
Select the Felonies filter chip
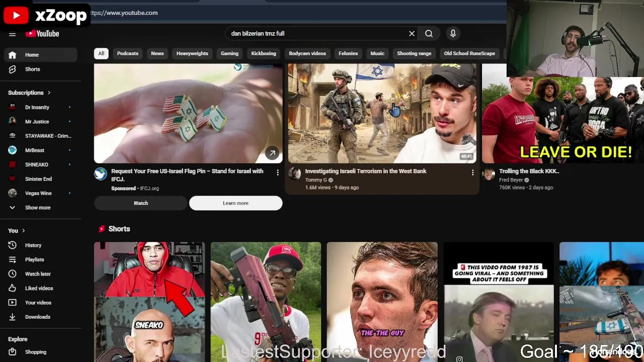click(348, 53)
